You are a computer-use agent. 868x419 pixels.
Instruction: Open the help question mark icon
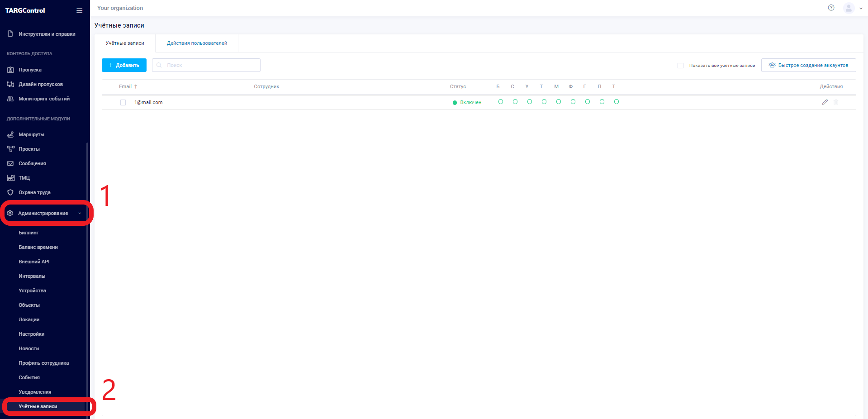tap(831, 8)
